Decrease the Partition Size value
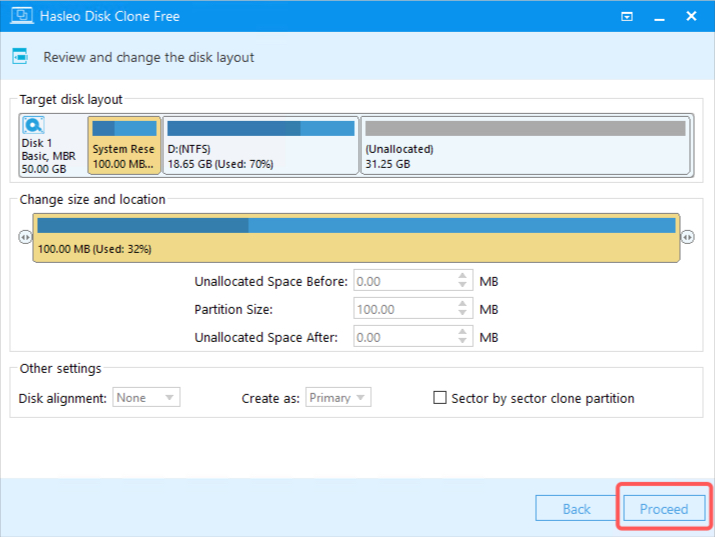715x537 pixels. click(462, 314)
